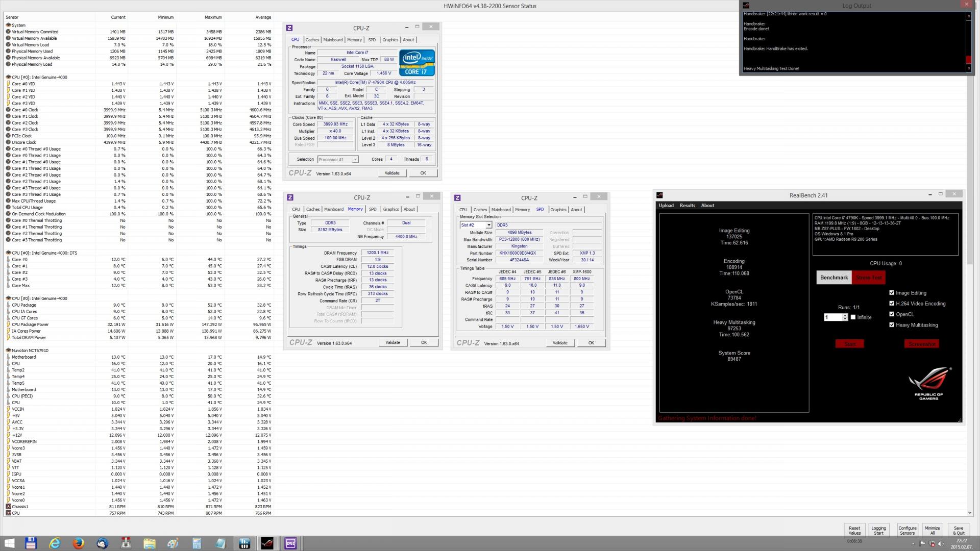The image size is (980, 551).
Task: Switch to RealBench ROG taskbar icon
Action: [x=267, y=543]
